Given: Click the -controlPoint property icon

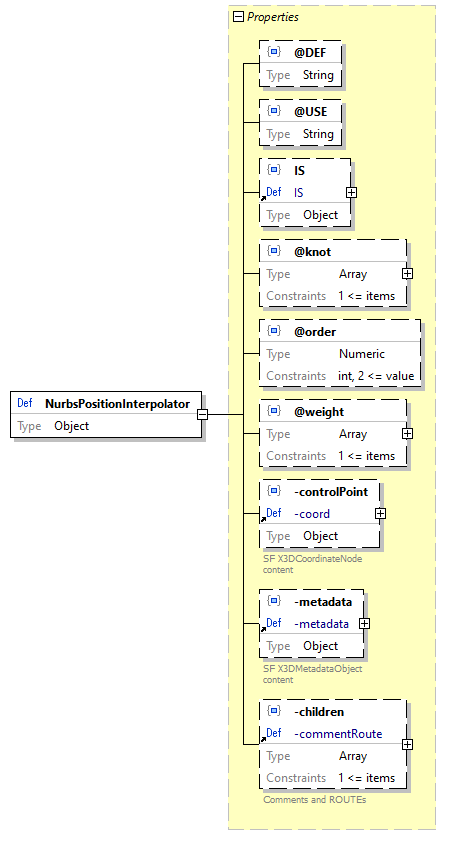Looking at the screenshot, I should tap(274, 491).
